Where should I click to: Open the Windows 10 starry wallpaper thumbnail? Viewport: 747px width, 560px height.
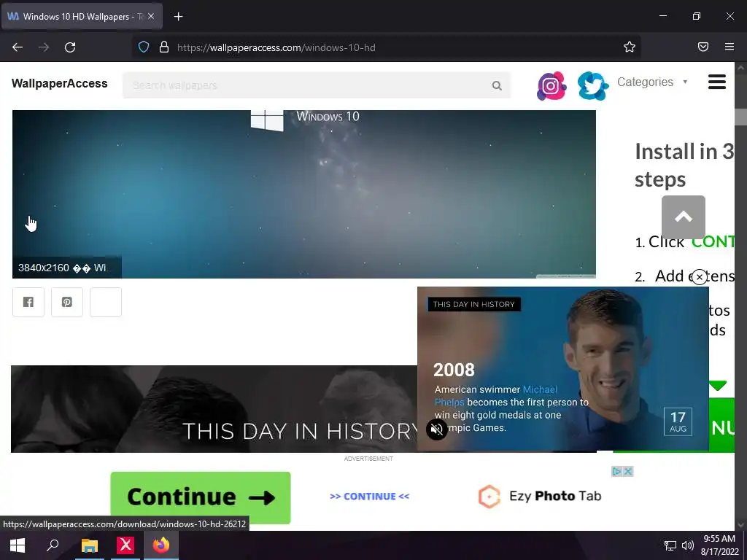[x=304, y=194]
